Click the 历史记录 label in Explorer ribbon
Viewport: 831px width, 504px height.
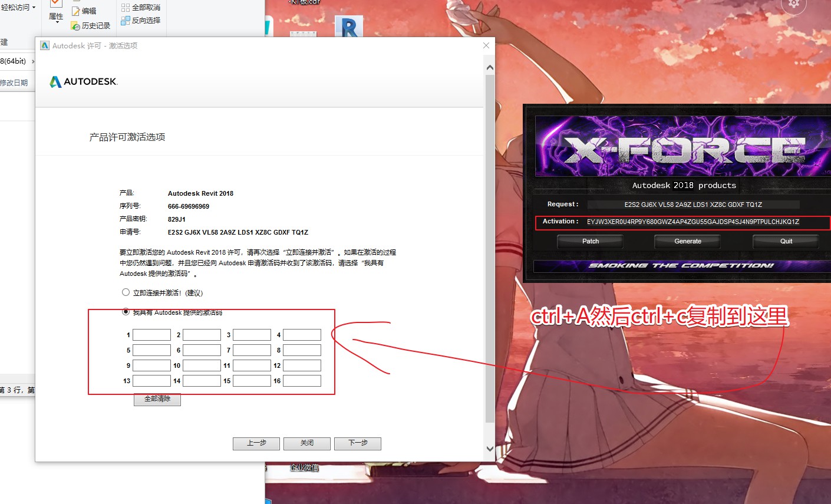pos(96,26)
